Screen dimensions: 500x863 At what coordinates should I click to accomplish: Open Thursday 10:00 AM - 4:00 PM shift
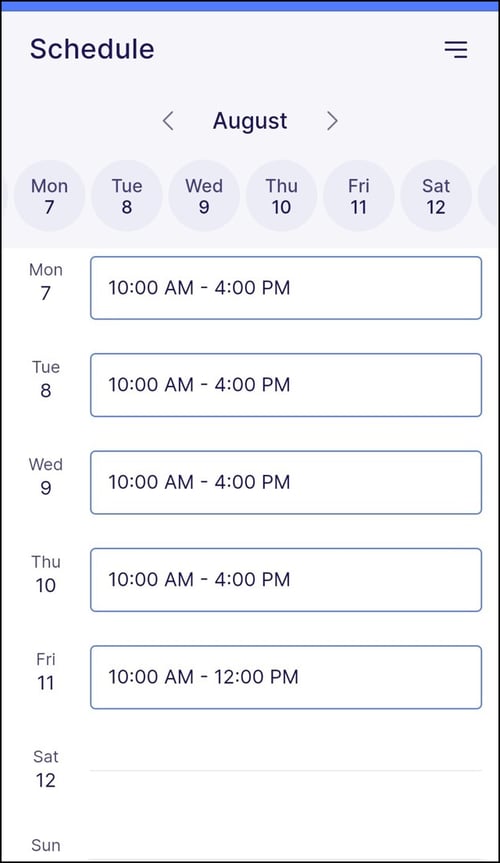(x=286, y=580)
